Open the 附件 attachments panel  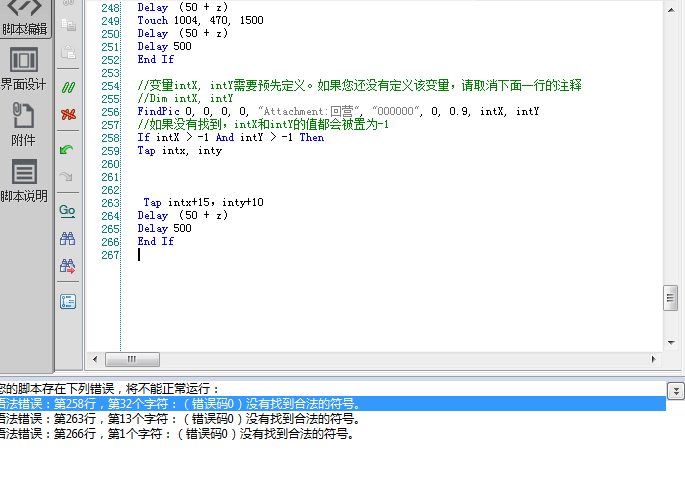(x=23, y=124)
